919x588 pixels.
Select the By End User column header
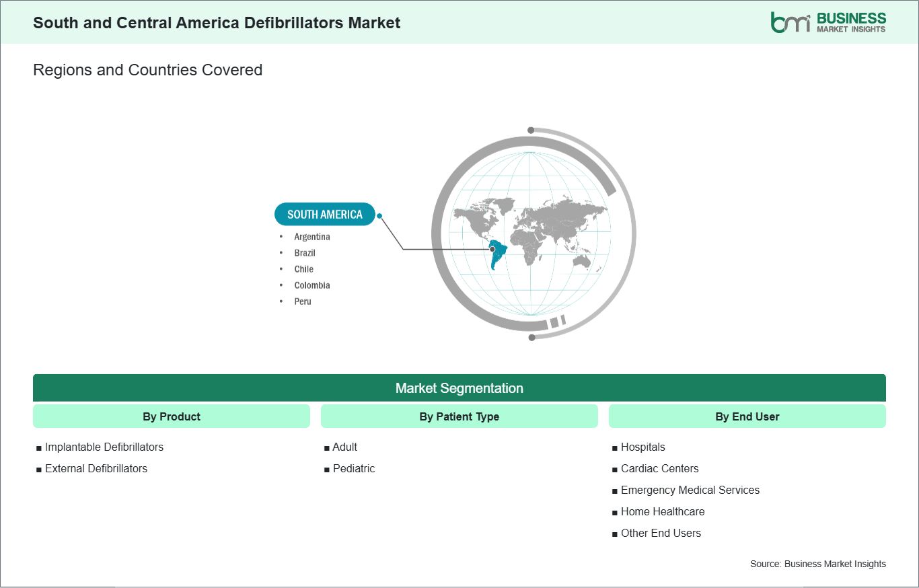coord(747,416)
